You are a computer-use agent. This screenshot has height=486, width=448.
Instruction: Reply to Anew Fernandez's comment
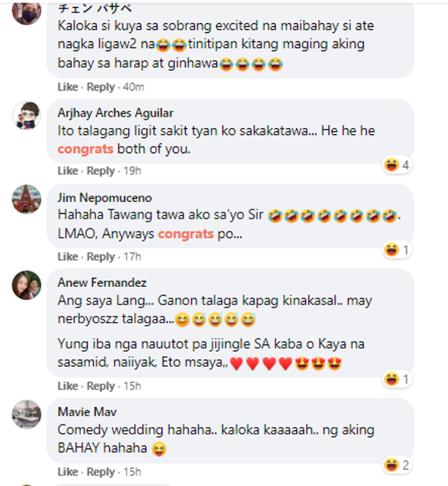[101, 386]
